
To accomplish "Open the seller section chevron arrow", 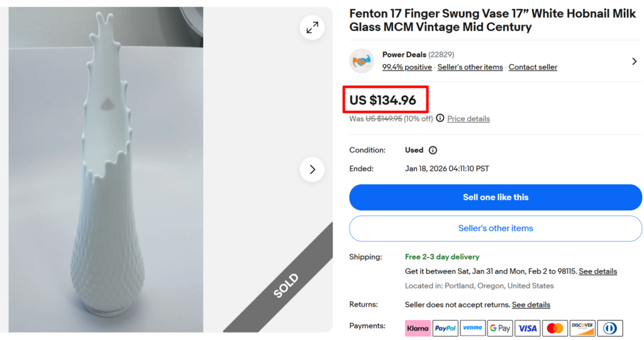I will tap(634, 61).
